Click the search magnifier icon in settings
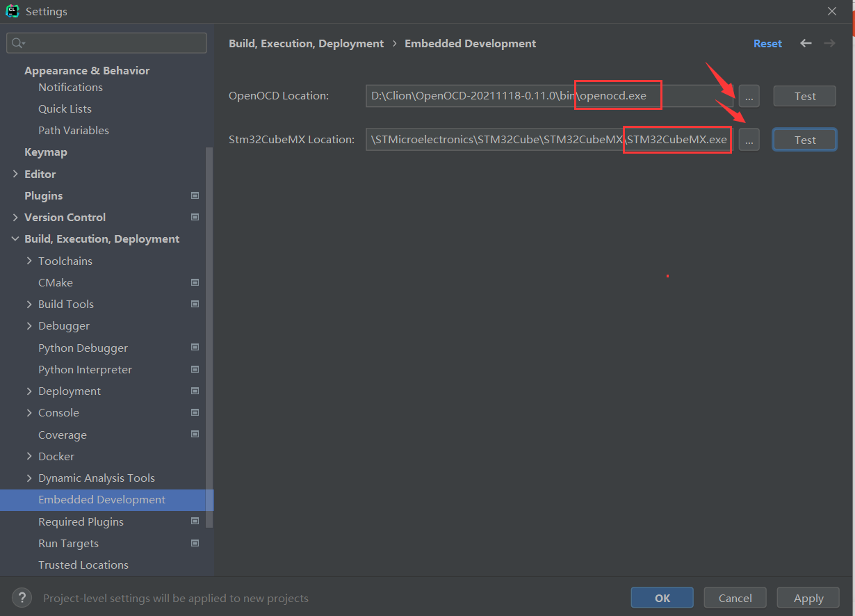The image size is (855, 616). 18,43
